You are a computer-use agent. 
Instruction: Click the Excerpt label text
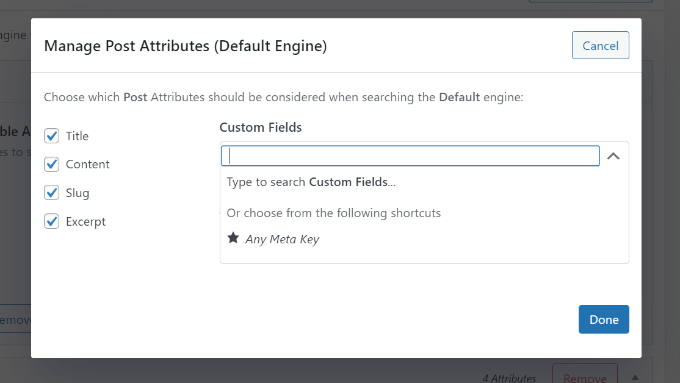[86, 222]
